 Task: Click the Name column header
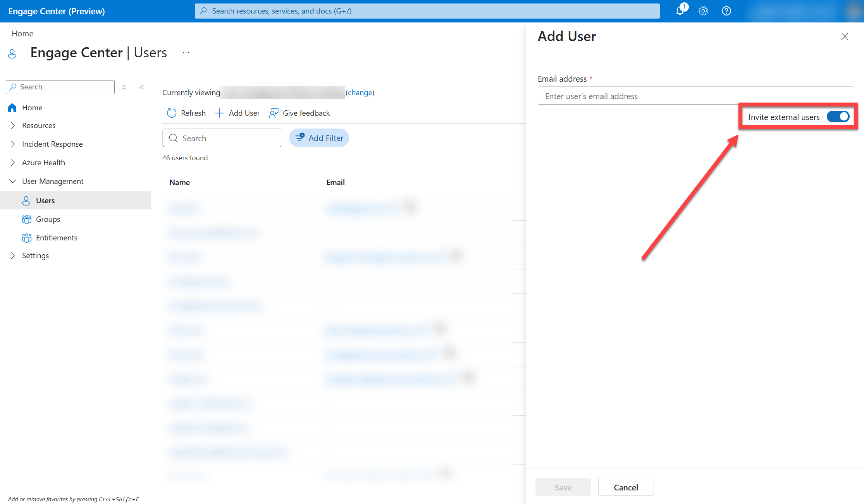[x=179, y=182]
